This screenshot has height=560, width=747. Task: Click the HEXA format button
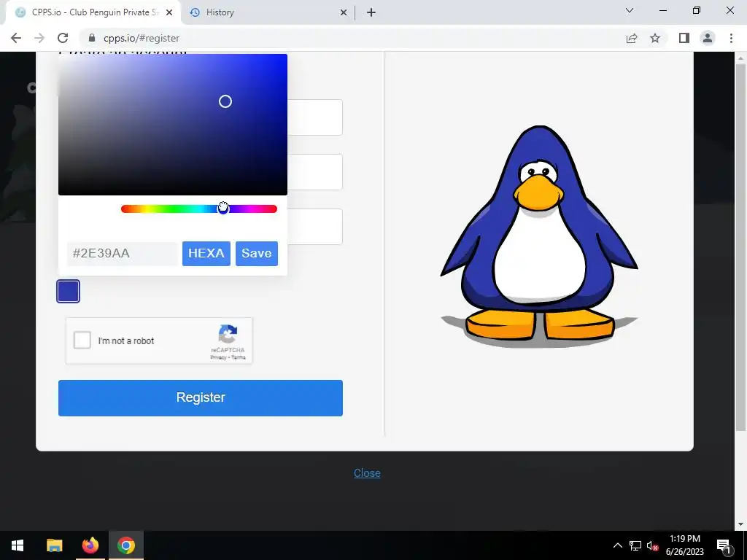pyautogui.click(x=206, y=253)
